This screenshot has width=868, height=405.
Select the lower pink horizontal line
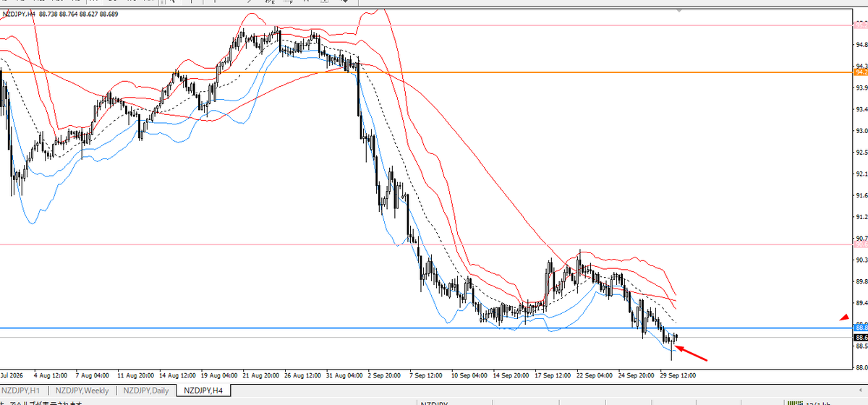click(x=427, y=244)
